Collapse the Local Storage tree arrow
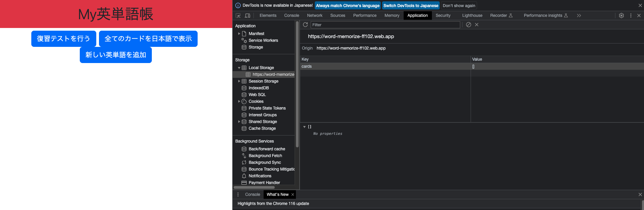The width and height of the screenshot is (644, 210). (x=239, y=68)
